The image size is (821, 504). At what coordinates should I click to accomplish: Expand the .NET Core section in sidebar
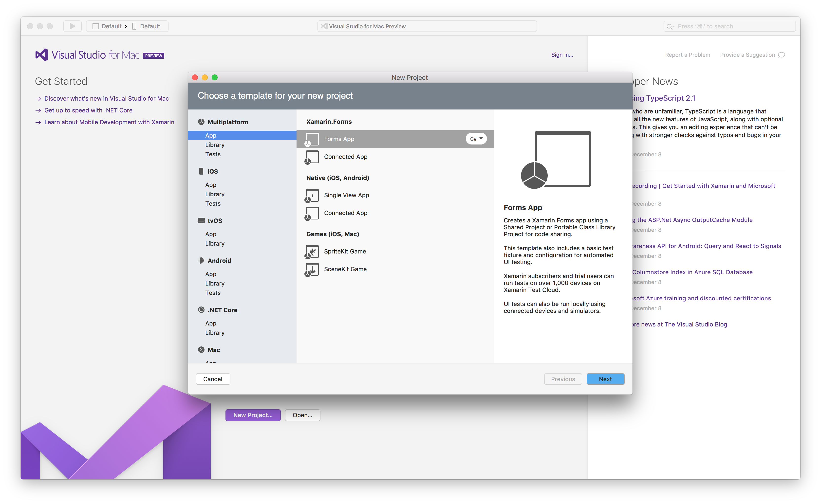point(222,309)
